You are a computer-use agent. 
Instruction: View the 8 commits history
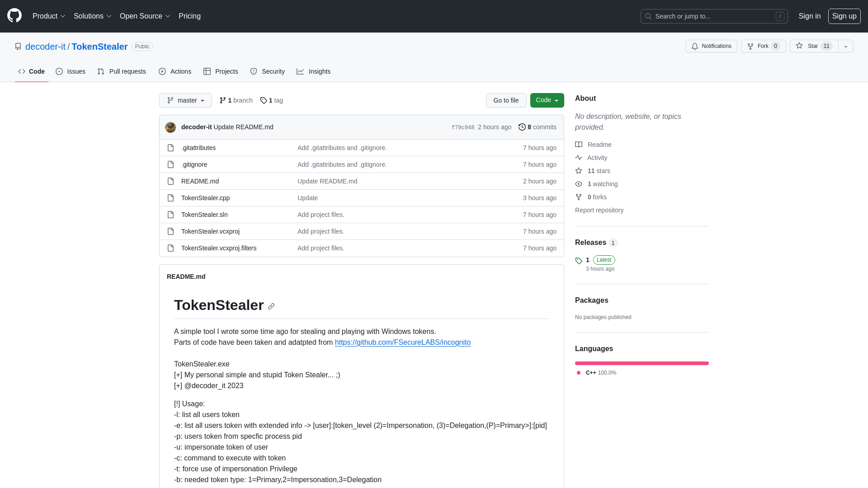[x=538, y=127]
